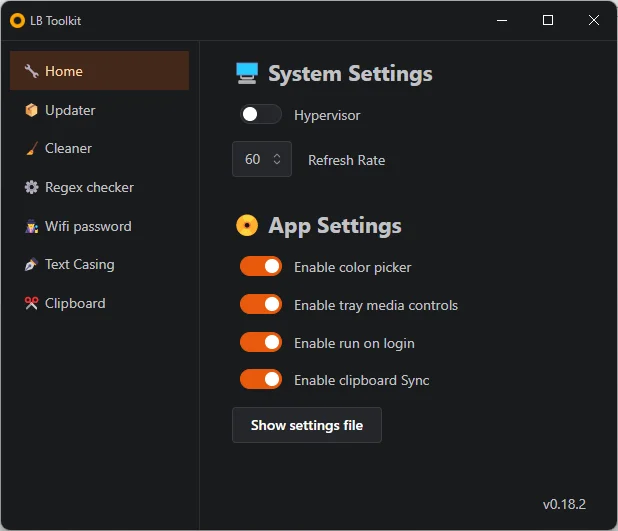Click System Settings heading
This screenshot has height=531, width=618.
click(350, 74)
